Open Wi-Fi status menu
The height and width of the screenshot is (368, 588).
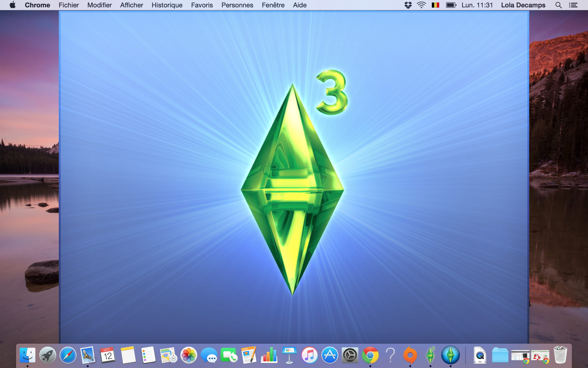point(421,5)
